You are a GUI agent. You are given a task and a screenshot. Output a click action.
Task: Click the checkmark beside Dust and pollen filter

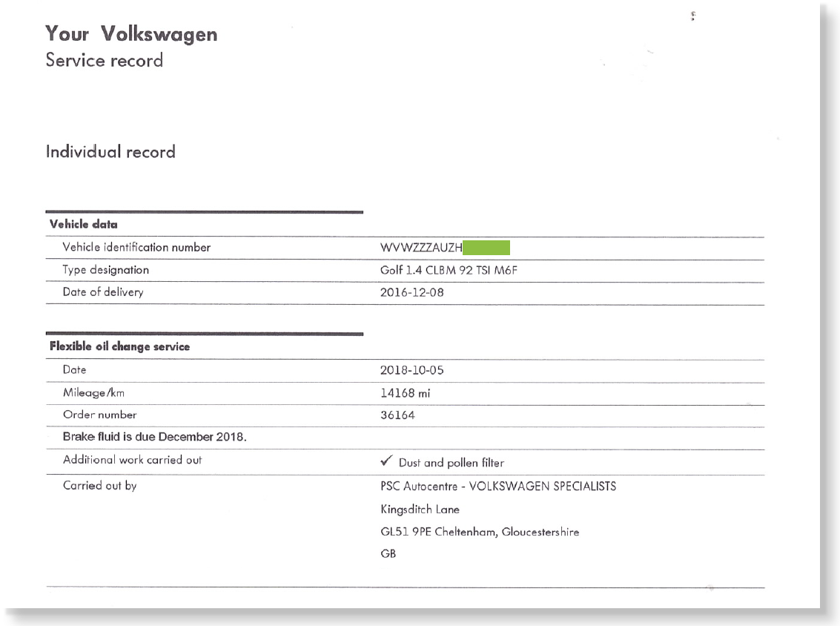[x=386, y=461]
